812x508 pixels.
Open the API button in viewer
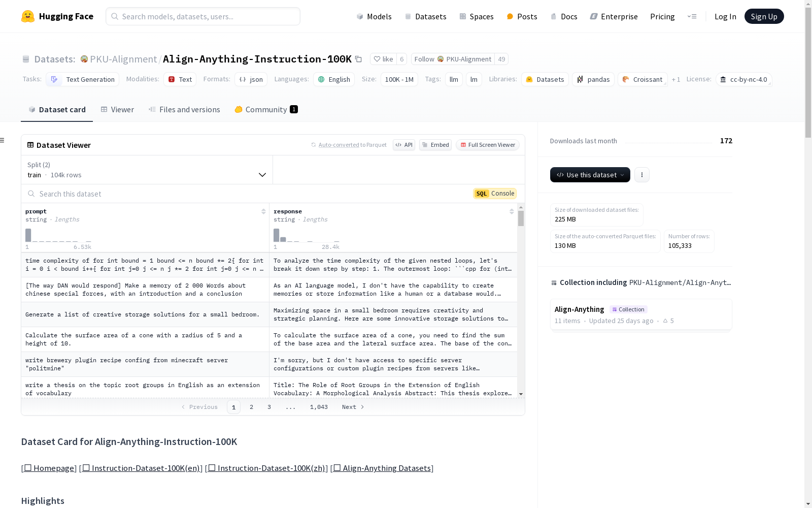click(x=404, y=145)
